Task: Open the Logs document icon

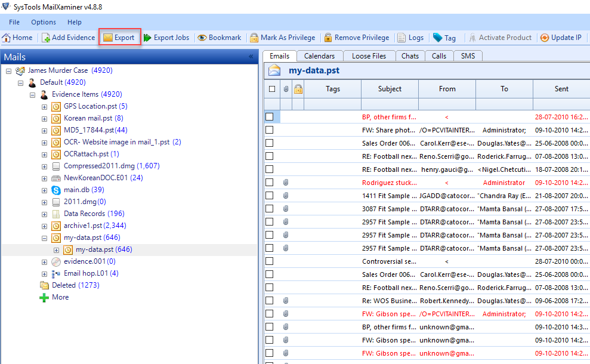Action: 401,38
